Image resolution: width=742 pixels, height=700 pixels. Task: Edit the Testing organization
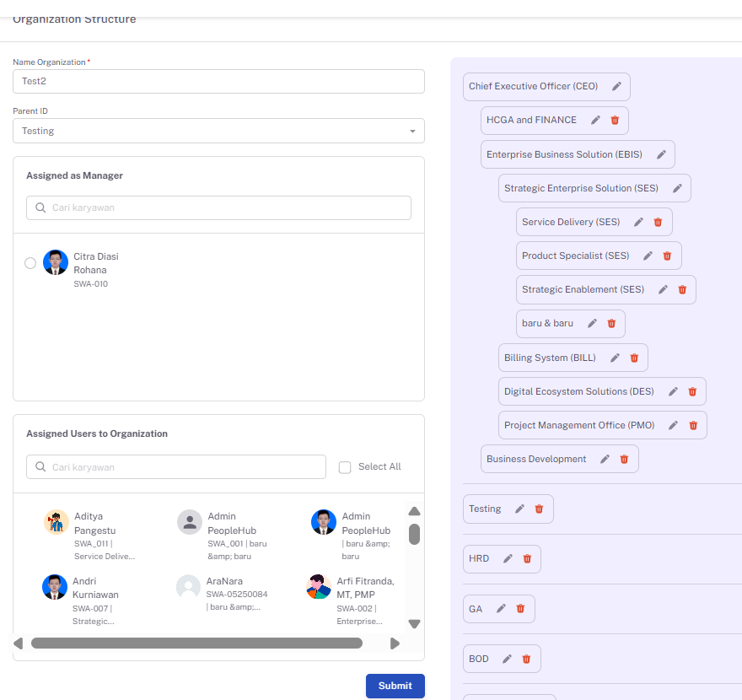coord(519,509)
